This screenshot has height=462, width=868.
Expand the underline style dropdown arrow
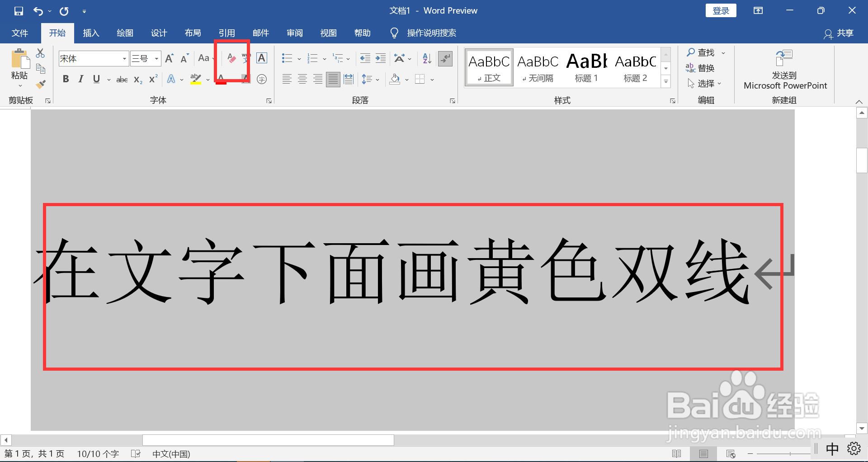coord(109,80)
